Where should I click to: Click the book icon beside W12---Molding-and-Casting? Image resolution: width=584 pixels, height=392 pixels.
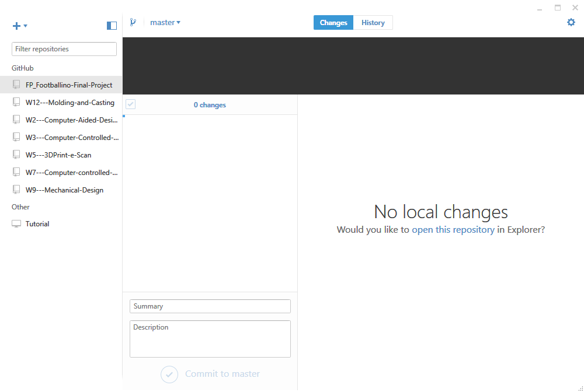click(x=16, y=102)
